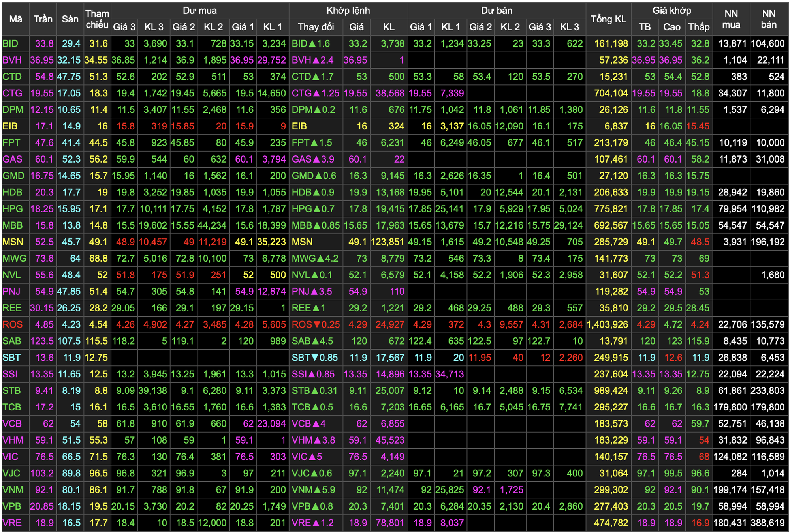Click the NN bán column header
This screenshot has width=790, height=532.
[769, 19]
